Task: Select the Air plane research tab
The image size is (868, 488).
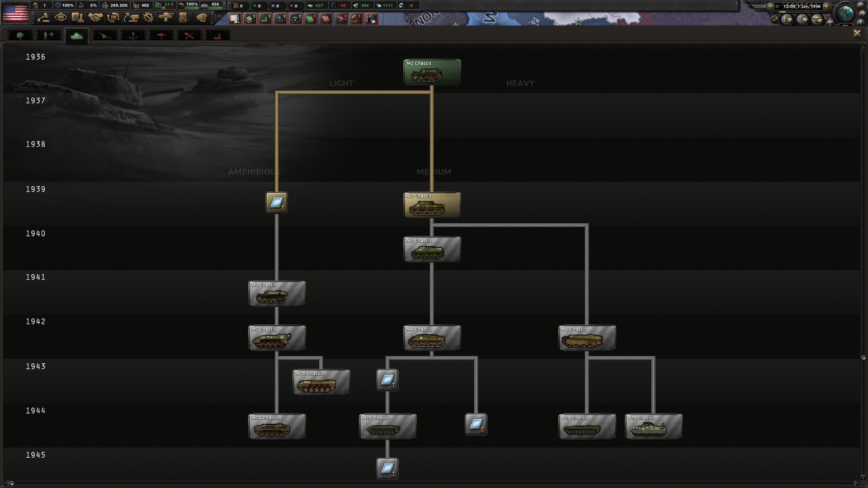Action: pos(161,35)
